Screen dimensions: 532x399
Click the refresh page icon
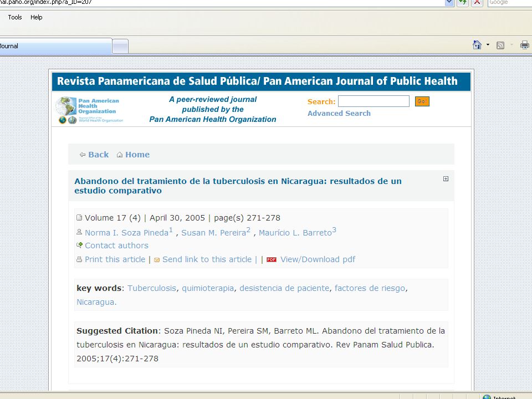463,3
